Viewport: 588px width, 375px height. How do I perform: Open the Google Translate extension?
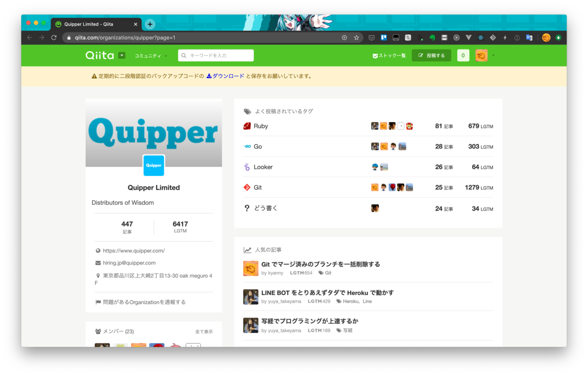[529, 37]
